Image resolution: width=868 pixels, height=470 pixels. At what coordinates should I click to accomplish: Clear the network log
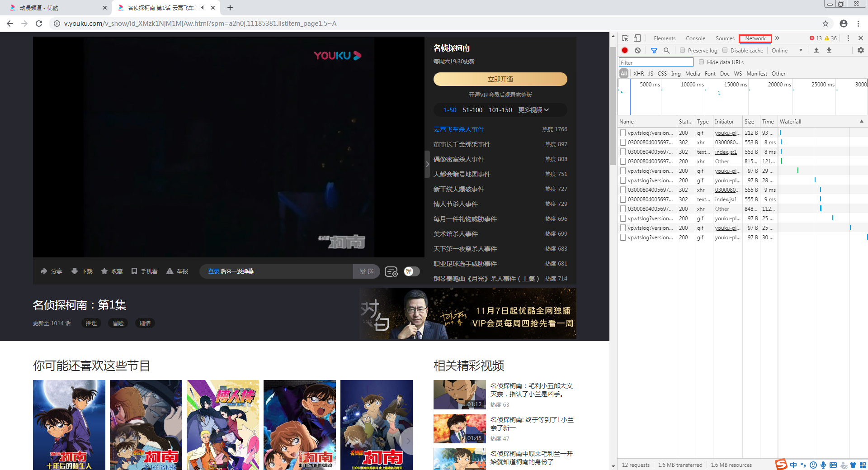[x=637, y=50]
